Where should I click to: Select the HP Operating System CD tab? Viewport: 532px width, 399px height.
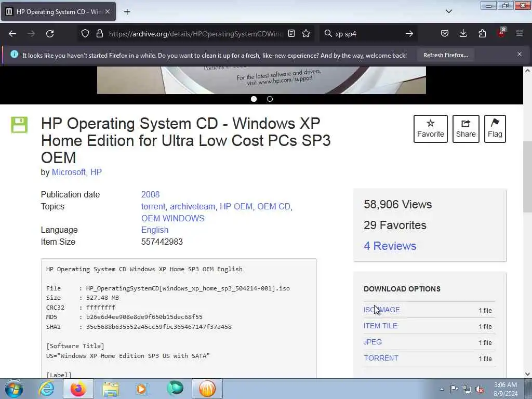[x=58, y=12]
